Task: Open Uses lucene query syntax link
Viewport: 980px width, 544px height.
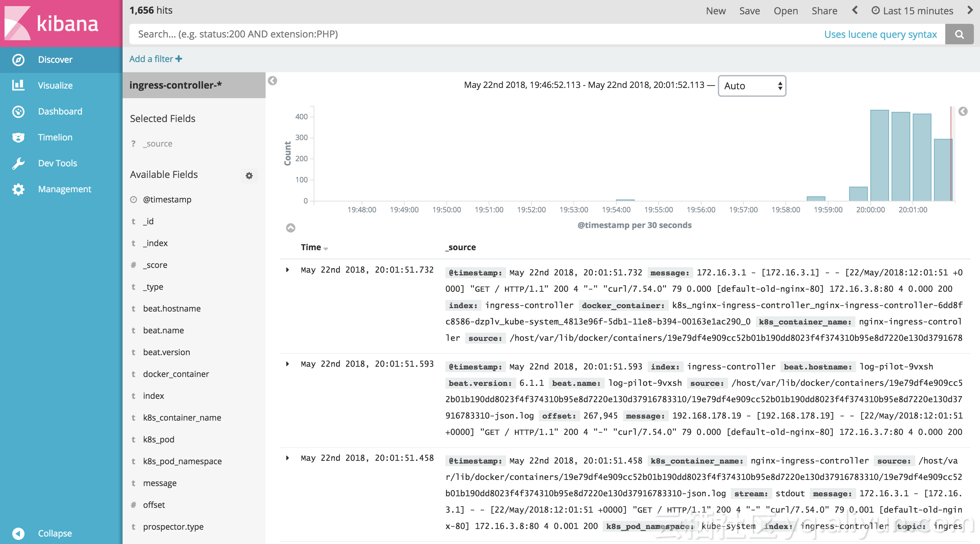Action: point(880,34)
